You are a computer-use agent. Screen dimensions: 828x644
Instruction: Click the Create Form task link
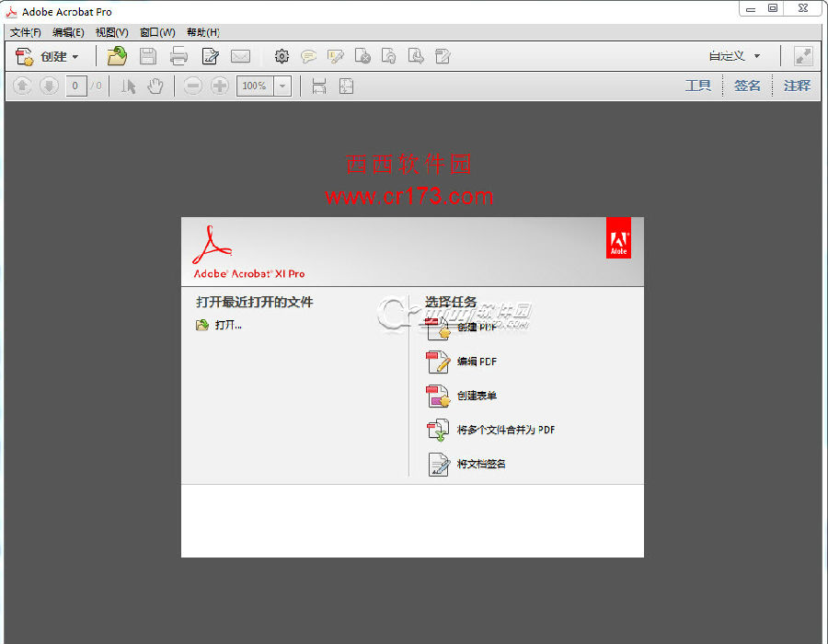click(x=477, y=396)
